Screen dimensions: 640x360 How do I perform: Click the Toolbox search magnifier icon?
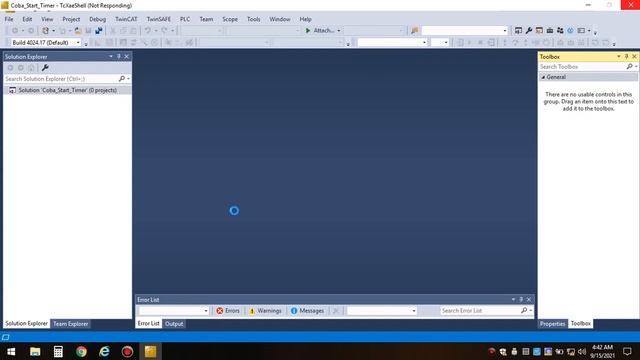point(630,67)
